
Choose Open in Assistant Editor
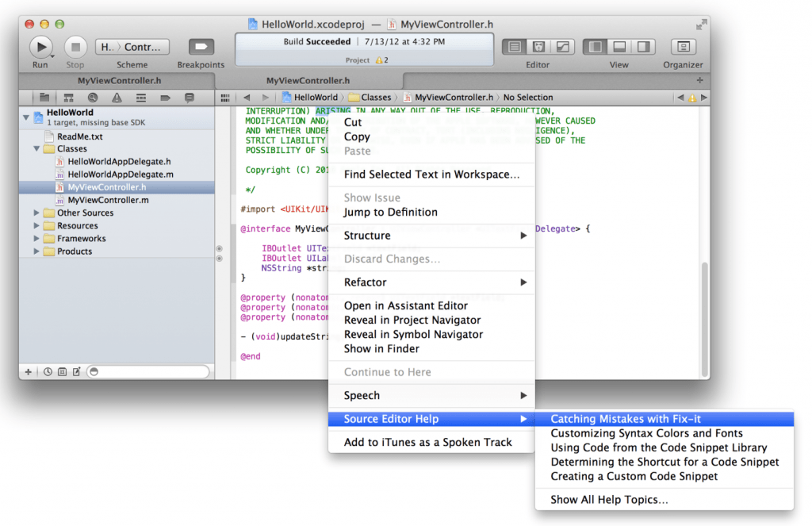point(406,305)
